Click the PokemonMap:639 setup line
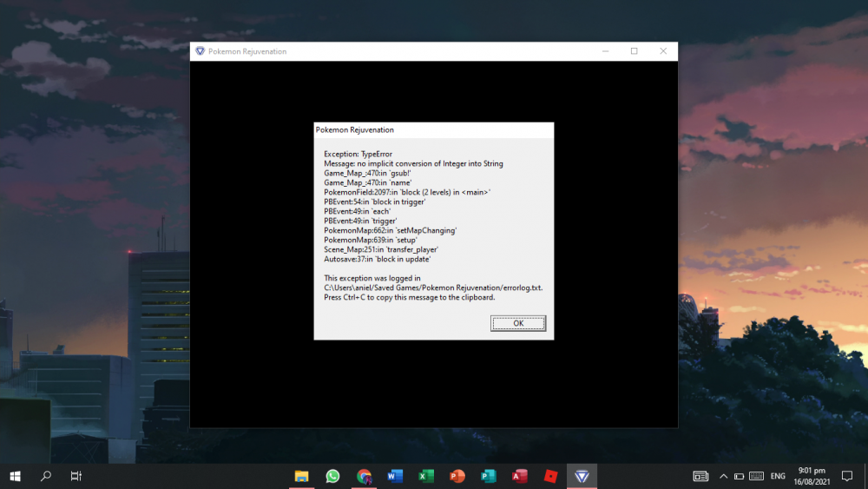The height and width of the screenshot is (489, 868). click(x=371, y=240)
